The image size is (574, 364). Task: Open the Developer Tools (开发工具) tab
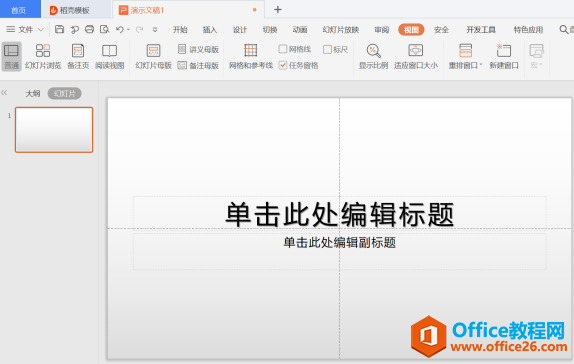481,30
